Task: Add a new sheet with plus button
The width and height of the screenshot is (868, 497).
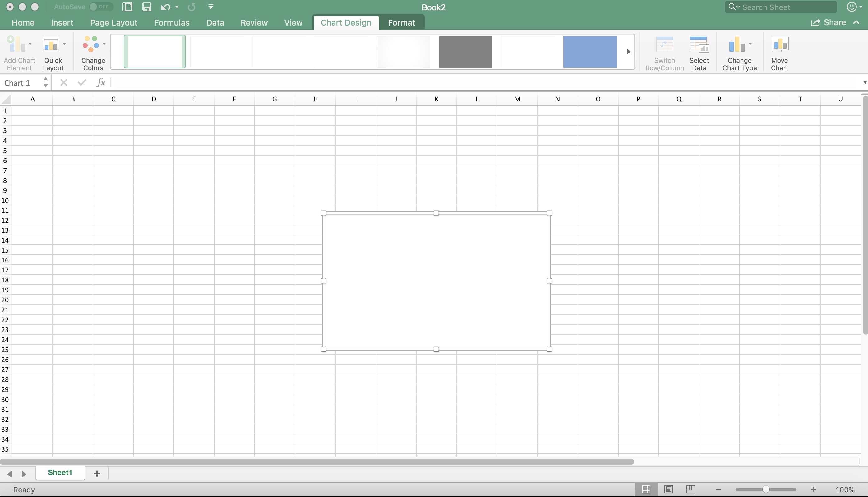Action: (x=97, y=473)
